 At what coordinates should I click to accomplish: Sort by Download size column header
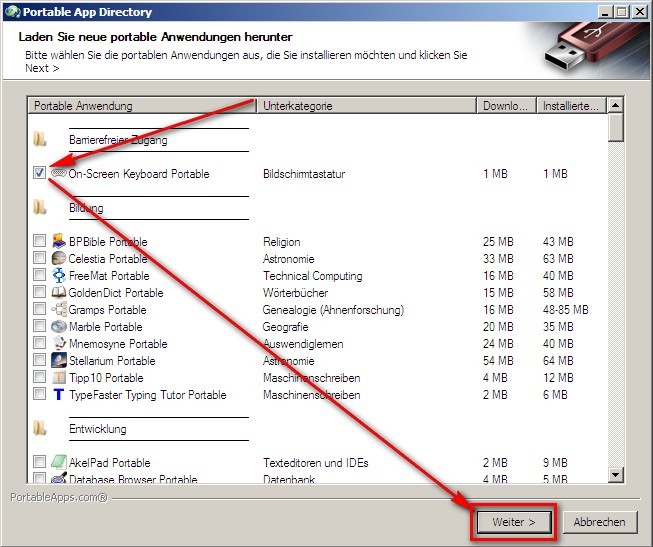coord(506,106)
